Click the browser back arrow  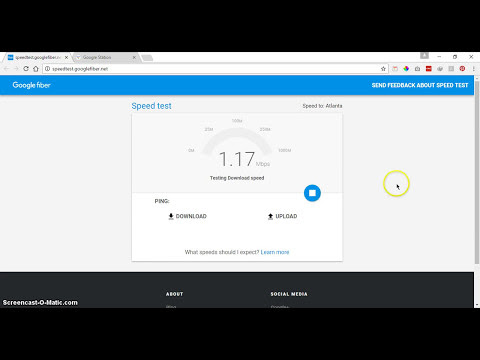tap(6, 69)
